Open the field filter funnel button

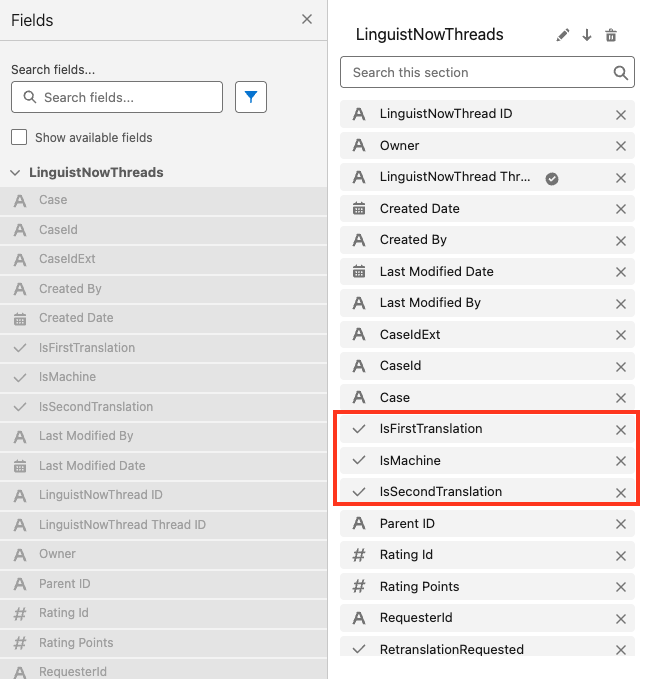click(251, 97)
